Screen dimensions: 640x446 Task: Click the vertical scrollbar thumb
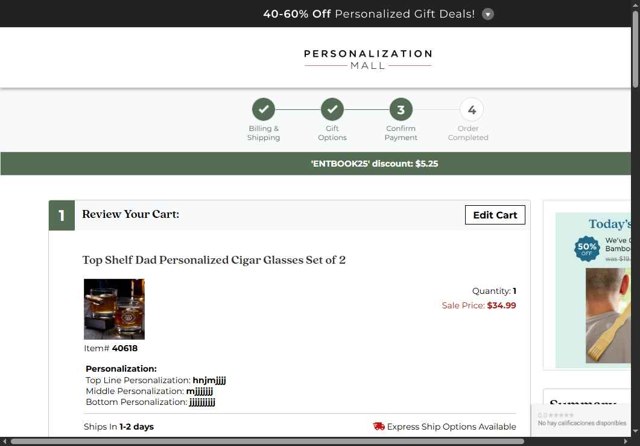click(636, 49)
